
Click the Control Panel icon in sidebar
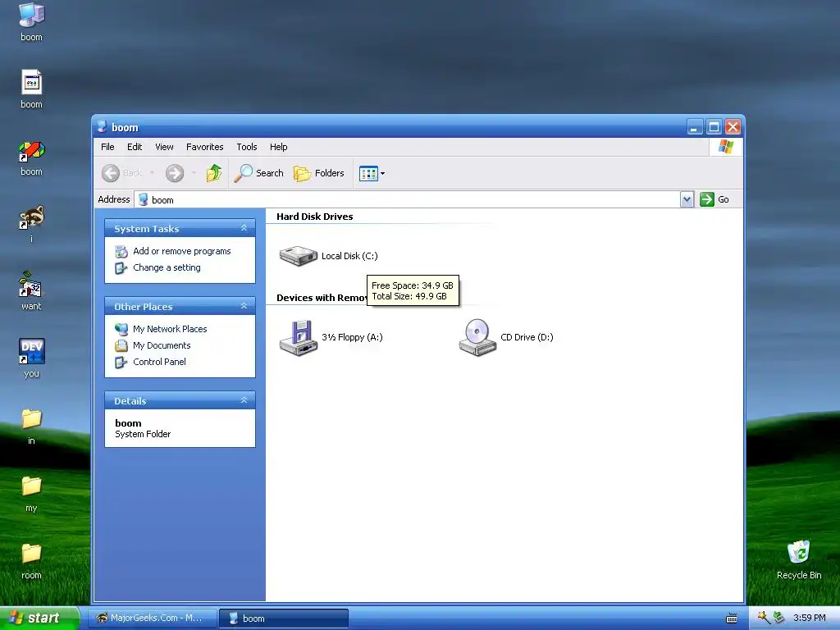(x=121, y=362)
